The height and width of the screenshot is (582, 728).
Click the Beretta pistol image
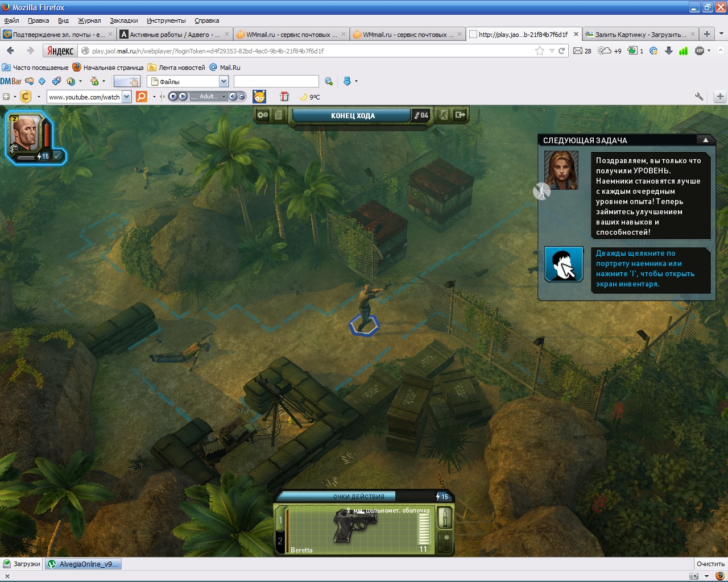coord(354,526)
